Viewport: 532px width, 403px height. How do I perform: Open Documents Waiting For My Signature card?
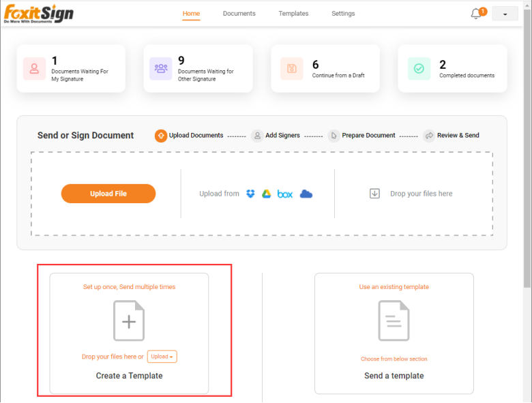pyautogui.click(x=71, y=68)
